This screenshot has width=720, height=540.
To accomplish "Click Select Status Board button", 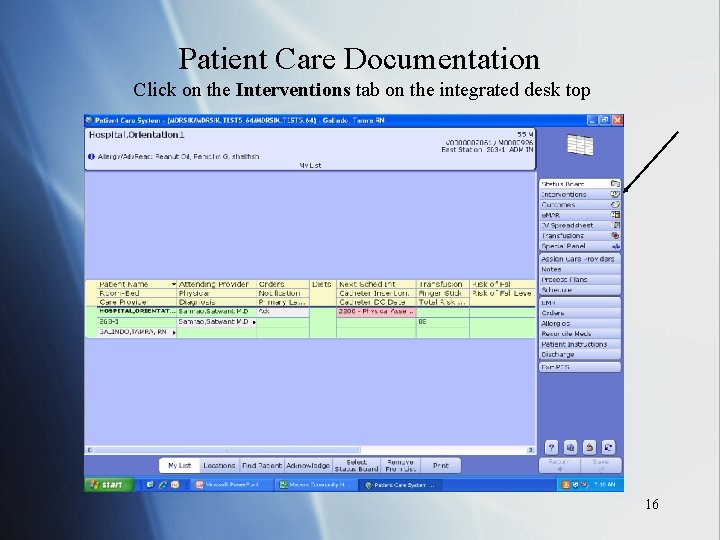I will tap(356, 466).
